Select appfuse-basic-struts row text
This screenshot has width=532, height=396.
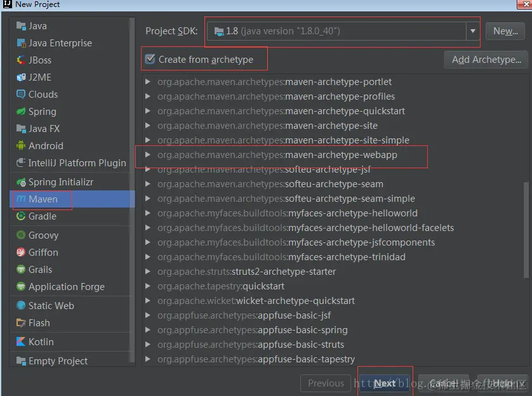251,345
